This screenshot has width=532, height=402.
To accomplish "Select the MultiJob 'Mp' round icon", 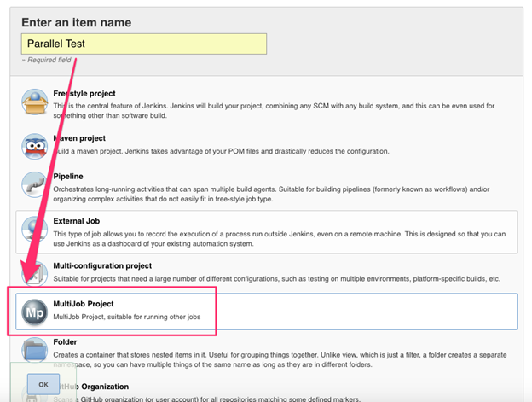I will [x=35, y=312].
